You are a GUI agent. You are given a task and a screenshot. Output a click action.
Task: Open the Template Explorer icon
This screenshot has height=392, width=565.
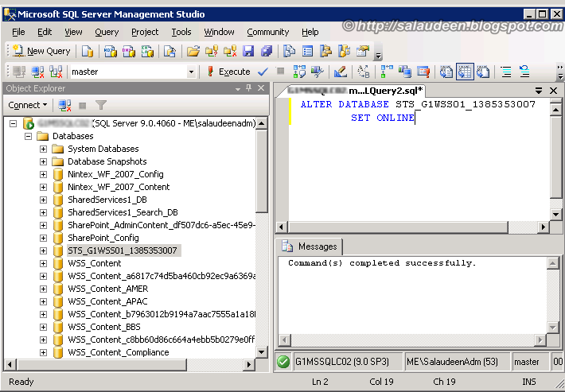344,52
